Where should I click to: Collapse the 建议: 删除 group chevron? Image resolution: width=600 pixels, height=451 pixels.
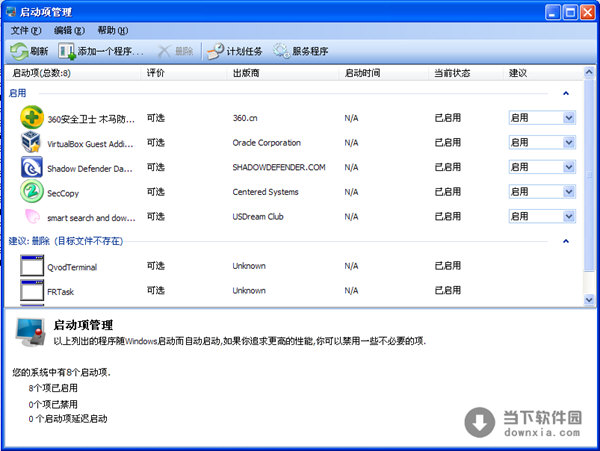coord(566,241)
